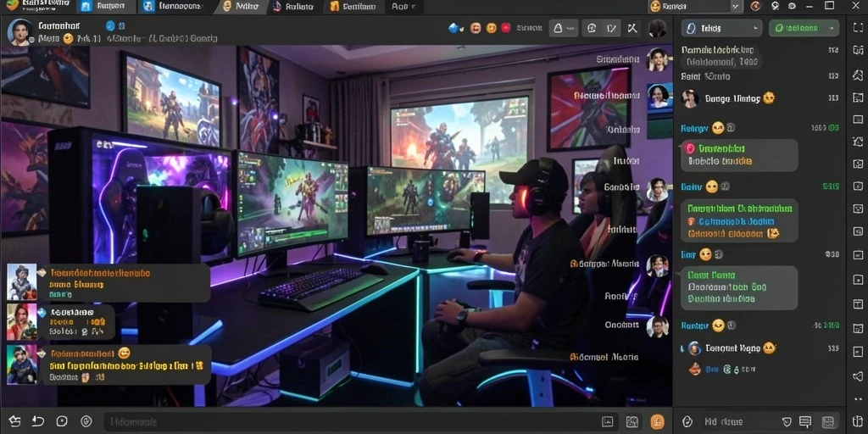
Task: Click the fullscreen brackets icon atop the right sidebar
Action: pyautogui.click(x=858, y=28)
